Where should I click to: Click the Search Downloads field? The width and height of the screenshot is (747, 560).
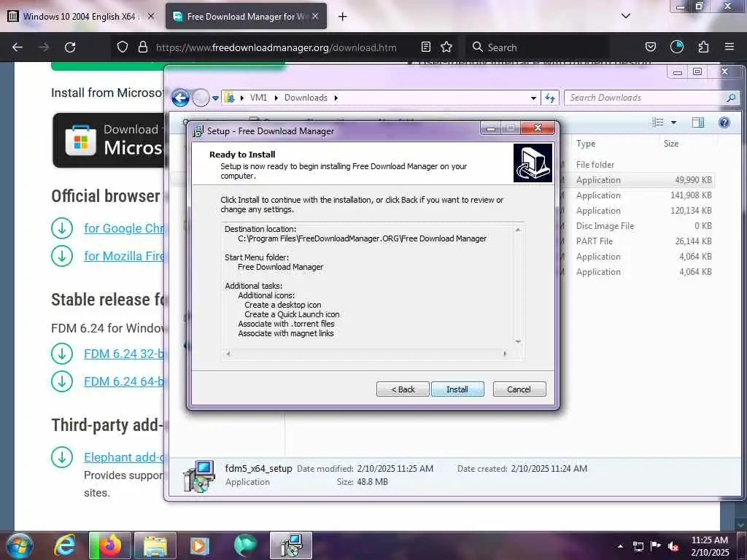[x=646, y=98]
